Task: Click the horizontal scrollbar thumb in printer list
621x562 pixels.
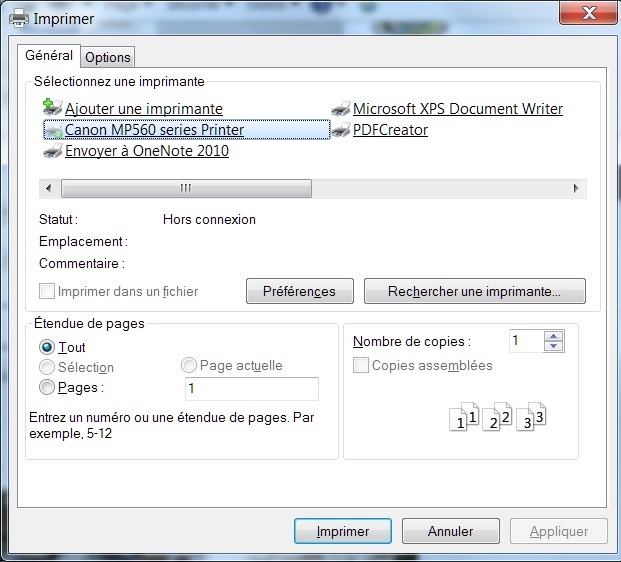Action: 186,188
